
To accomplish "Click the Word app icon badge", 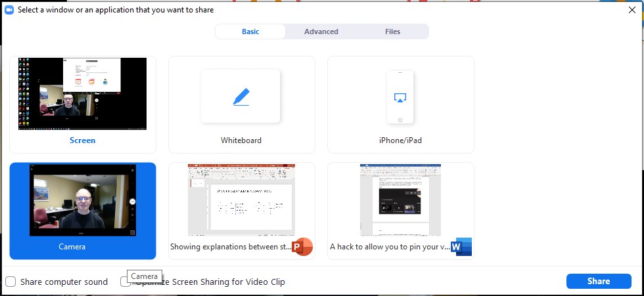I will pyautogui.click(x=461, y=247).
